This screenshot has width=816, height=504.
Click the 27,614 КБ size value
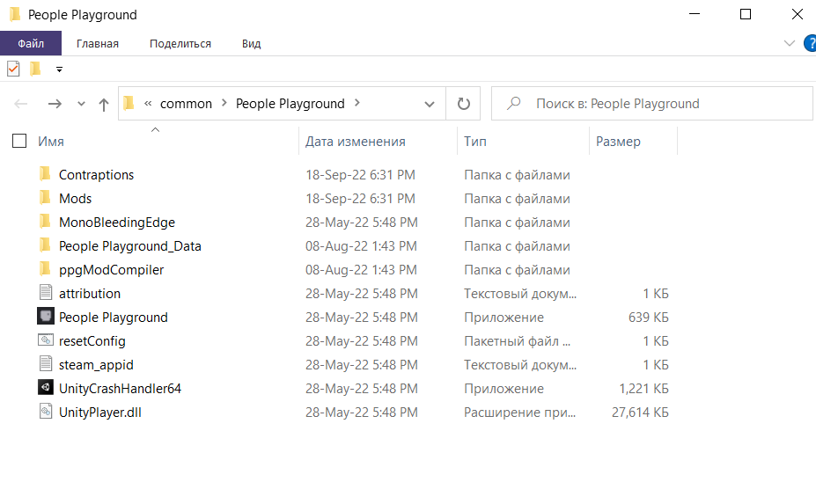click(x=640, y=413)
